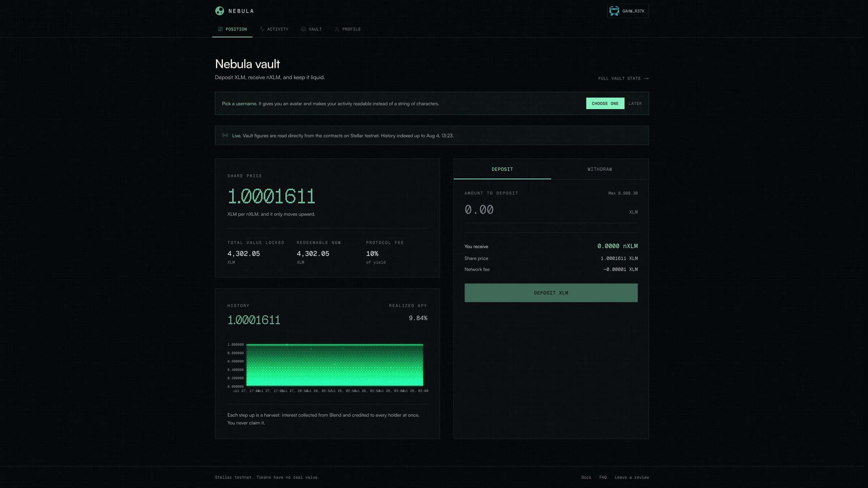Image resolution: width=868 pixels, height=488 pixels.
Task: Click the Profile person icon
Action: (x=337, y=29)
